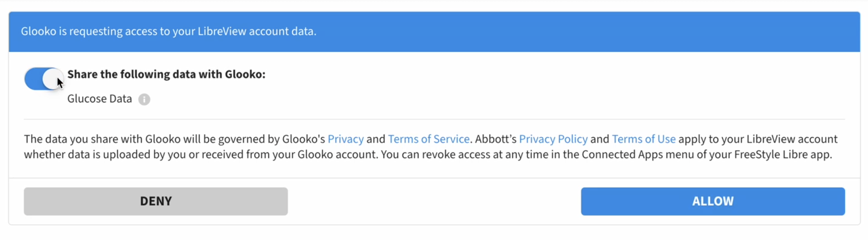868x240 pixels.
Task: Open Glooko's Terms of Service link
Action: click(429, 139)
